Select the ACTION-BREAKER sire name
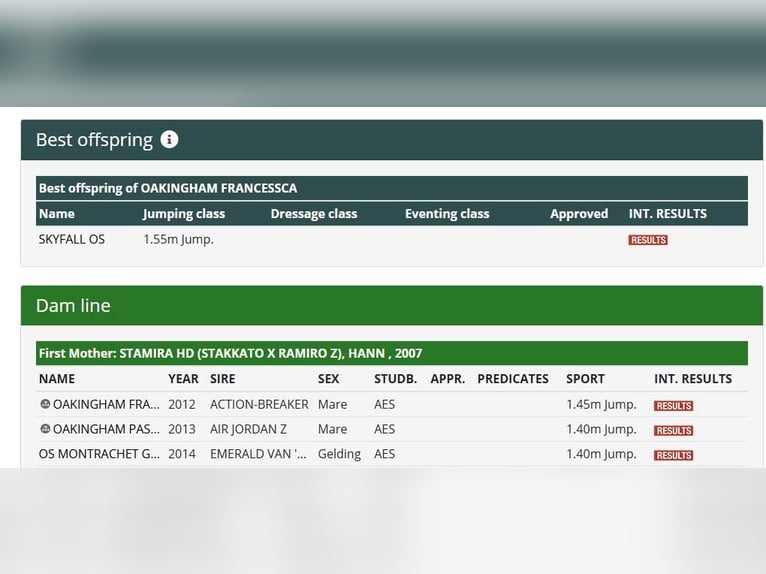 coord(259,404)
